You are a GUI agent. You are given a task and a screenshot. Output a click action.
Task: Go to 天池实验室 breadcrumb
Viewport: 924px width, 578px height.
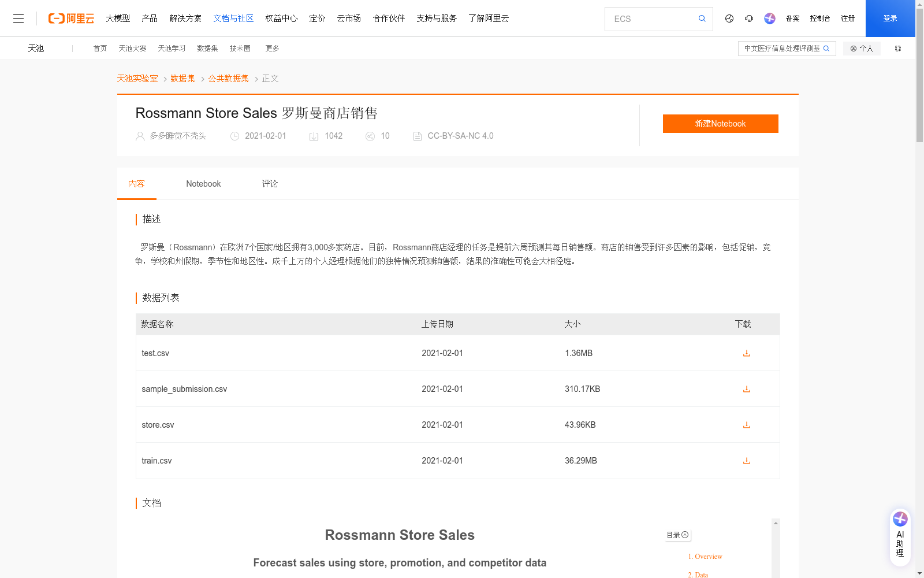[x=137, y=79]
